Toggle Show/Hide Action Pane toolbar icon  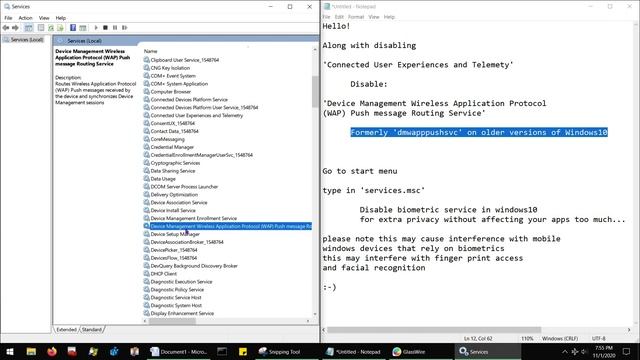pyautogui.click(x=83, y=28)
